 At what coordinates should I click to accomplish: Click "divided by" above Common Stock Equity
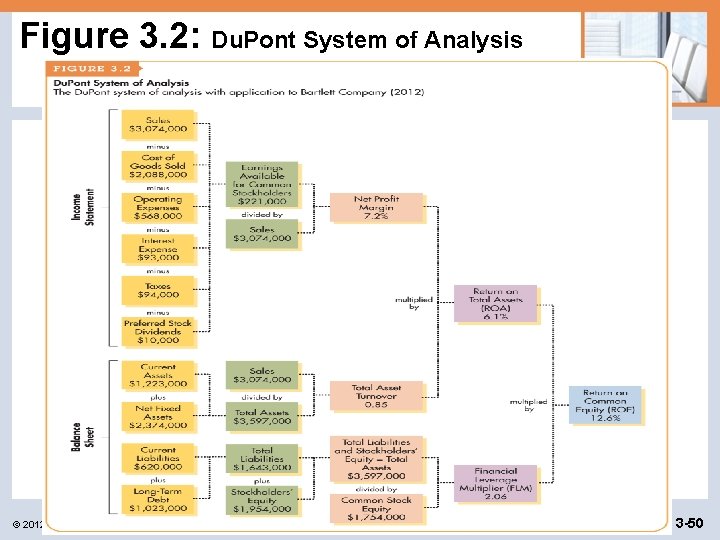point(376,489)
